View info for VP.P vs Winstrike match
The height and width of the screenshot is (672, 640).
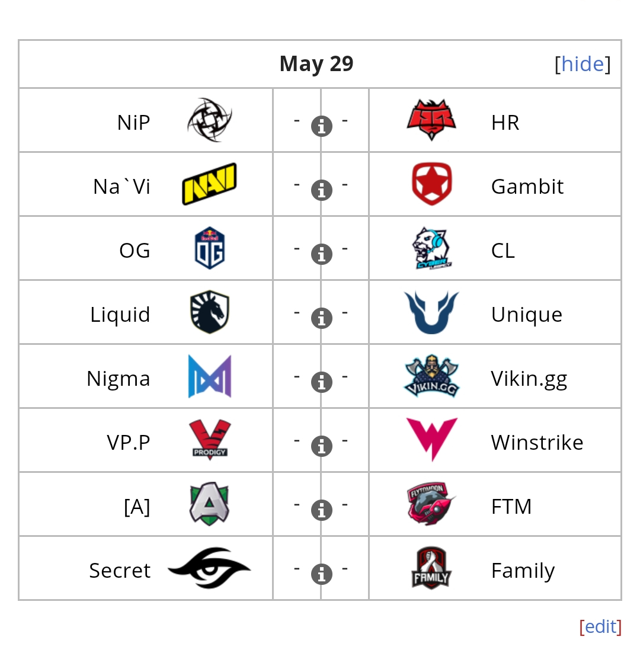tap(322, 446)
